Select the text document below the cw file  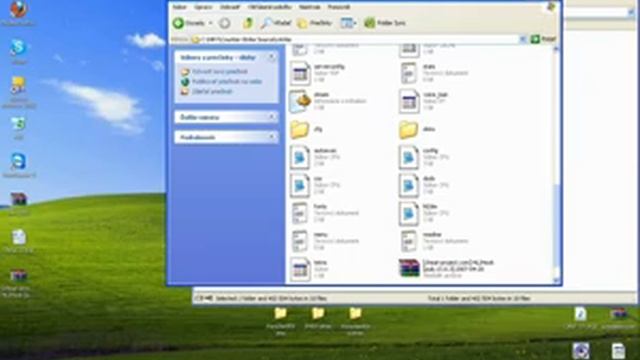pos(300,213)
